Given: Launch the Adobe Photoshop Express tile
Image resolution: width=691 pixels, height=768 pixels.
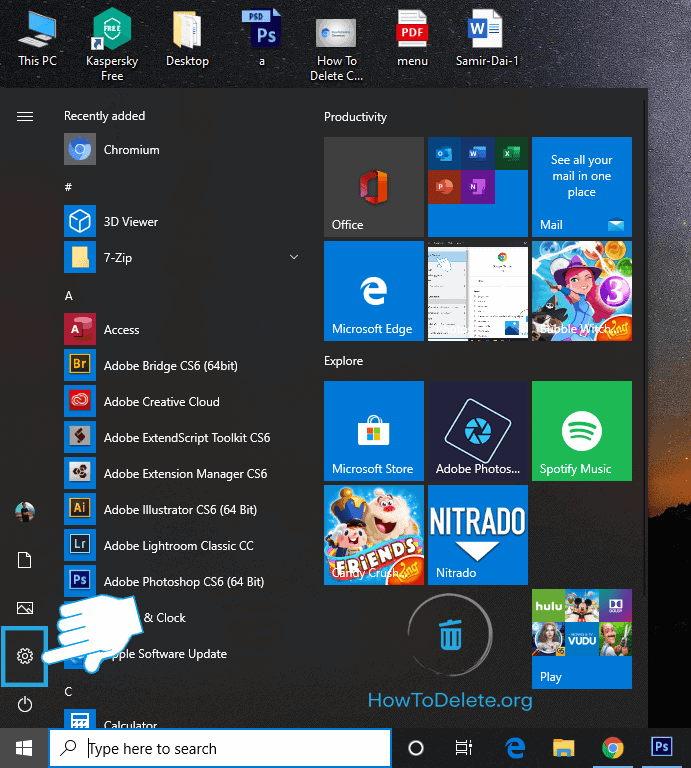Looking at the screenshot, I should pos(477,431).
